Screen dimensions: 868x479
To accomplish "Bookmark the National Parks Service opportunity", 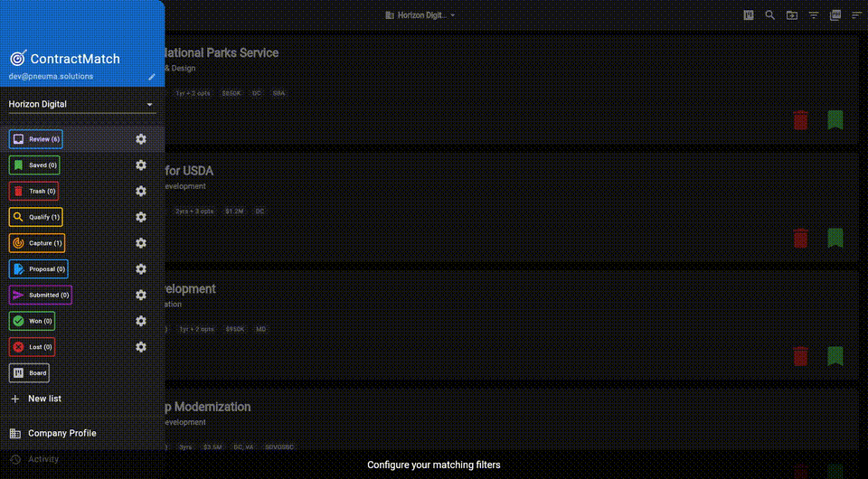I will 835,120.
